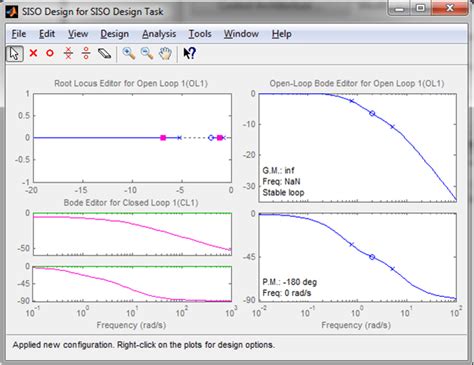The image size is (474, 365).
Task: Click the context help question-mark pointer
Action: pyautogui.click(x=190, y=53)
